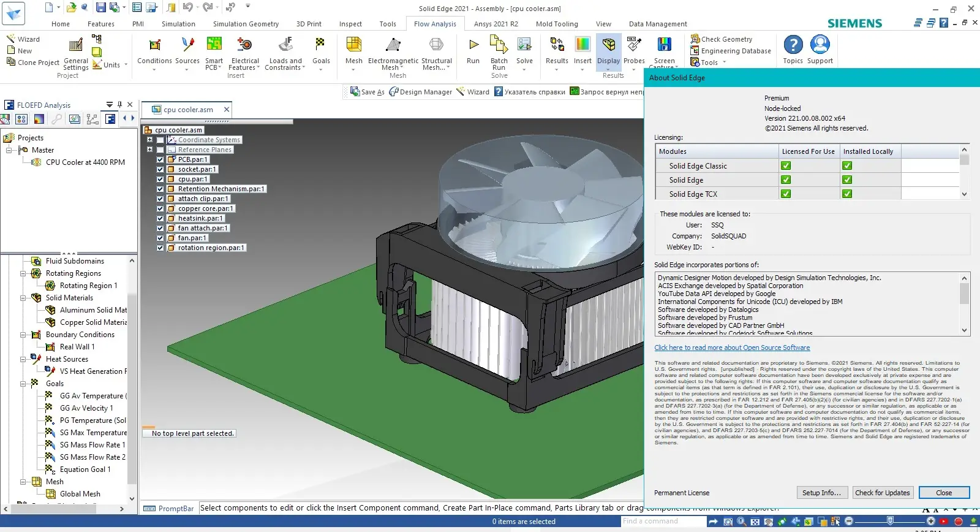Open the Engineering Database
Viewport: 980px width, 532px height.
point(731,51)
